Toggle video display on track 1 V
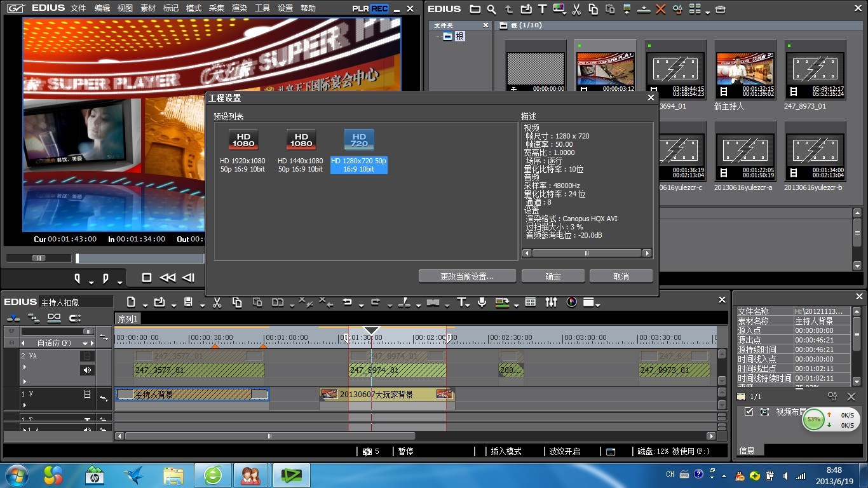This screenshot has height=488, width=868. 87,395
